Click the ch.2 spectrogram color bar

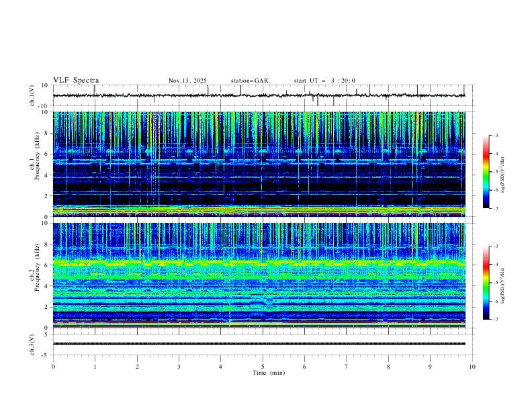(x=486, y=283)
